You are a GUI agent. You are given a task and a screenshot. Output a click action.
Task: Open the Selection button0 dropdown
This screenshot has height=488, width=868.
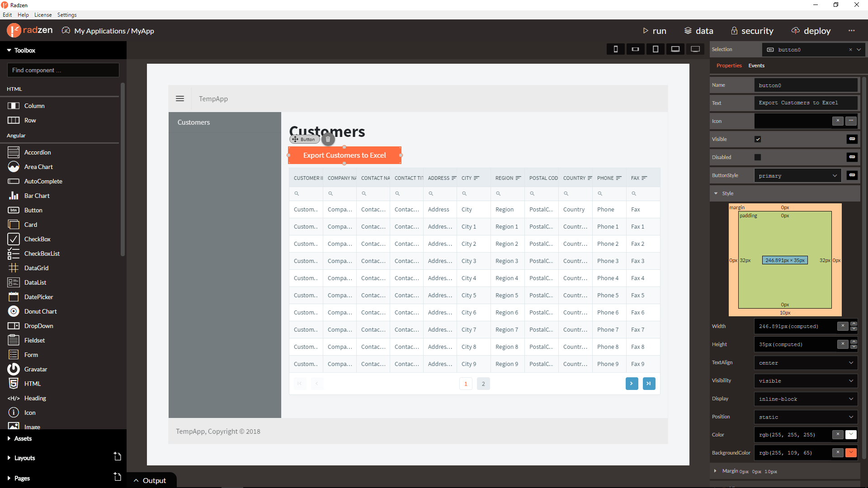tap(859, 49)
